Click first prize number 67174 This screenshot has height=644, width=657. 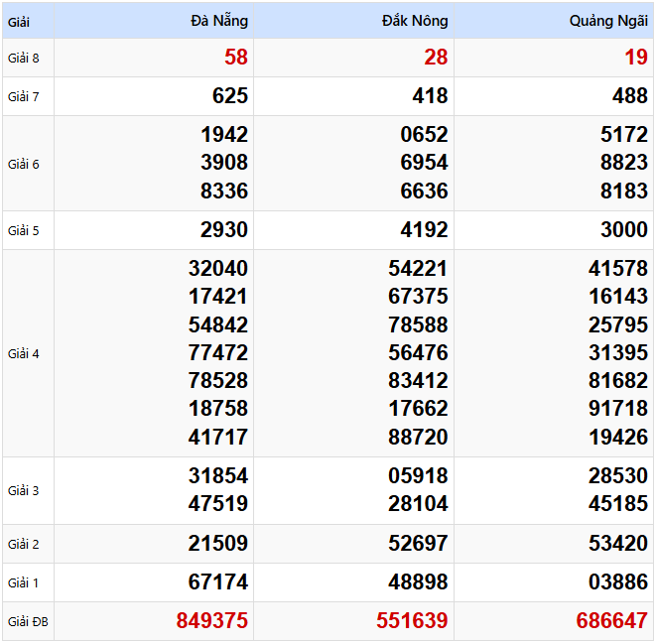[218, 582]
